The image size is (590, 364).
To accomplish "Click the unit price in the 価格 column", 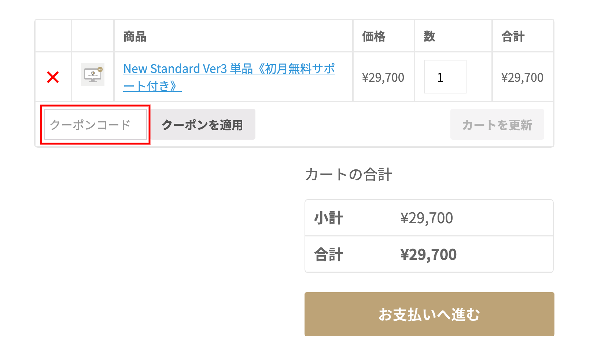I will 383,77.
